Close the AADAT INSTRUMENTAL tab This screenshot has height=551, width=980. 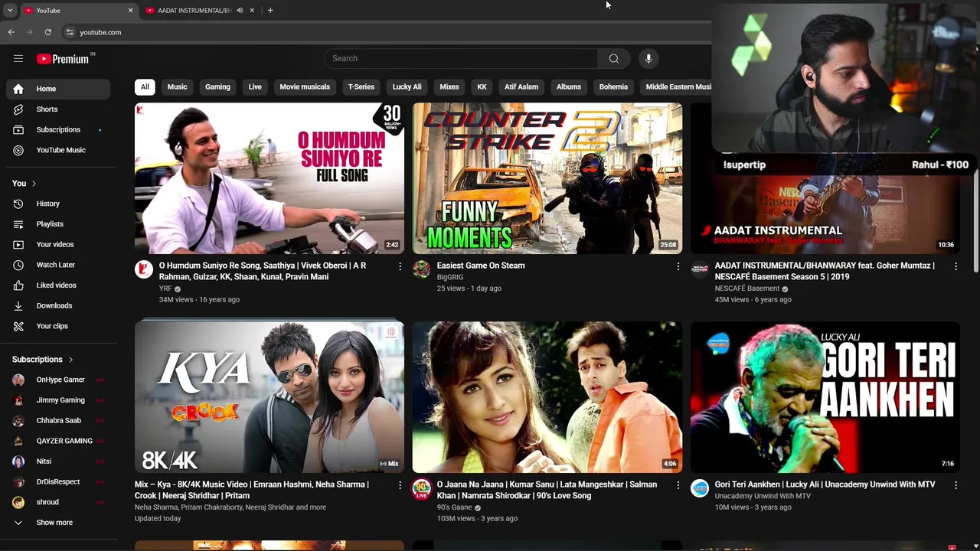(252, 10)
